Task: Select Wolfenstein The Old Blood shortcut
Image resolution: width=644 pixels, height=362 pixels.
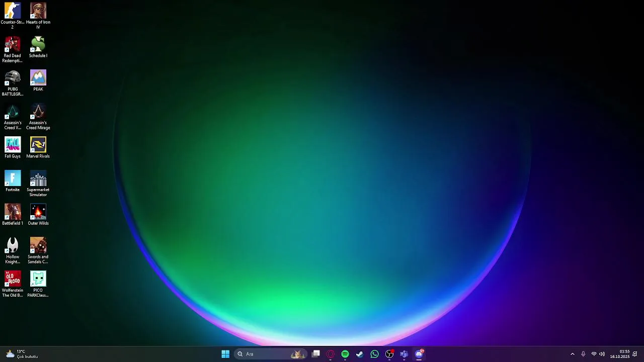Action: [13, 284]
